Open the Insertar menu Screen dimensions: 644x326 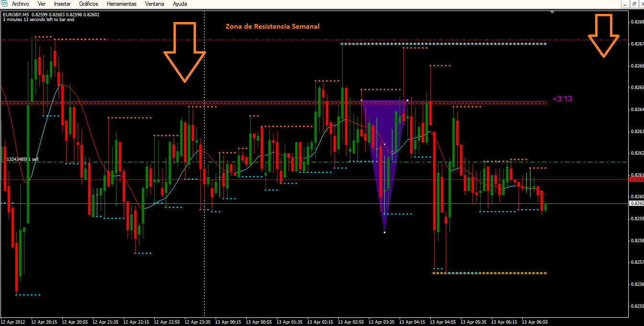63,4
